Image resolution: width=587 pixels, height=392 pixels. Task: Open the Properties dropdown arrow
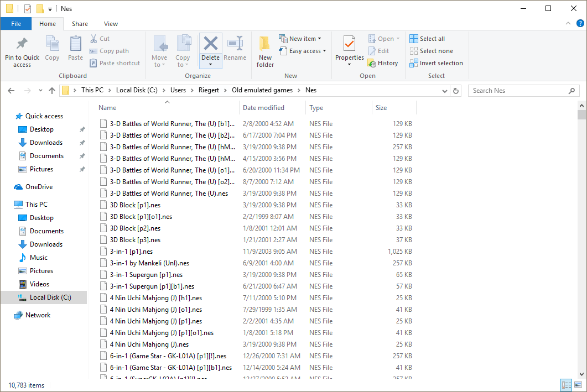[x=349, y=65]
